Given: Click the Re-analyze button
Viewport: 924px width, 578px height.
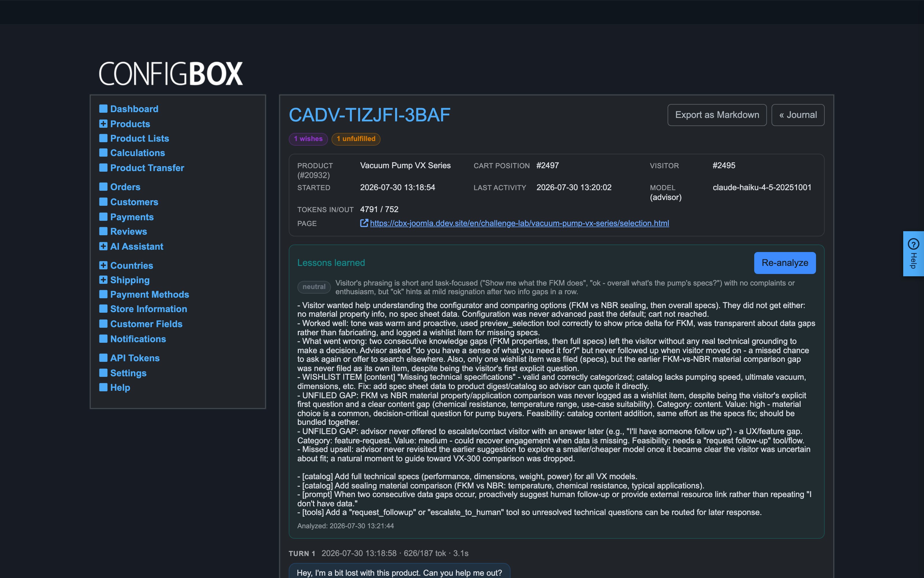Looking at the screenshot, I should click(x=785, y=263).
